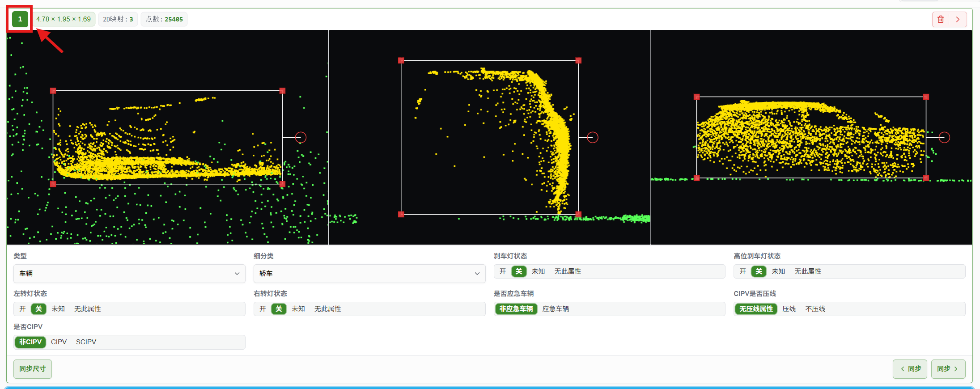This screenshot has height=389, width=980.
Task: Click the dimensions tag 4.78 × 1.95 × 1.69
Action: (x=64, y=19)
